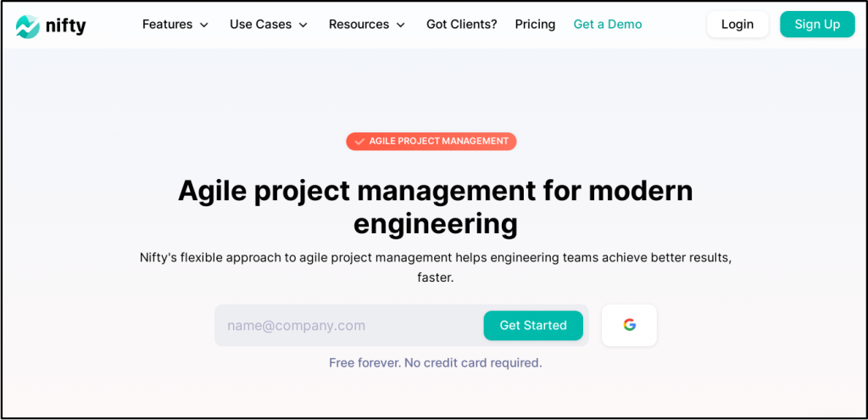This screenshot has width=868, height=420.
Task: Click the paragraph beginning "Nifty's flexible approach"
Action: point(435,267)
